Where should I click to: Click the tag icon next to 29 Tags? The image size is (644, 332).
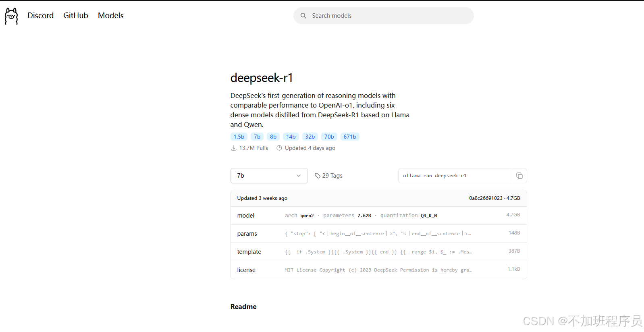point(318,176)
